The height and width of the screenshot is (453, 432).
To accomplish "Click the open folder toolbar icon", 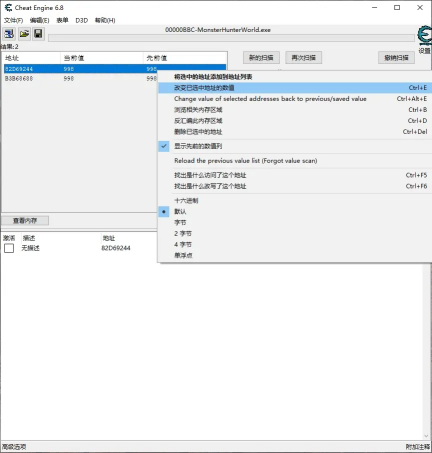I will (x=24, y=34).
